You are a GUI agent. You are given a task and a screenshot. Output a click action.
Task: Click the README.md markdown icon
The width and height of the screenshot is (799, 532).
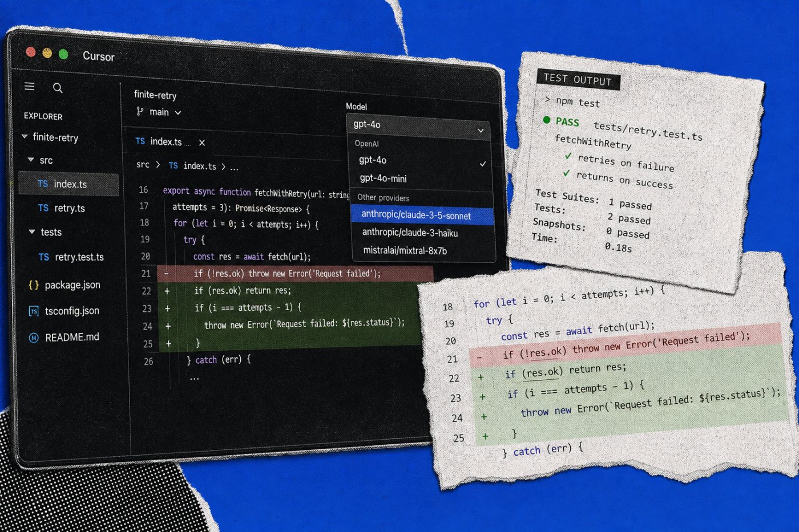pyautogui.click(x=34, y=338)
